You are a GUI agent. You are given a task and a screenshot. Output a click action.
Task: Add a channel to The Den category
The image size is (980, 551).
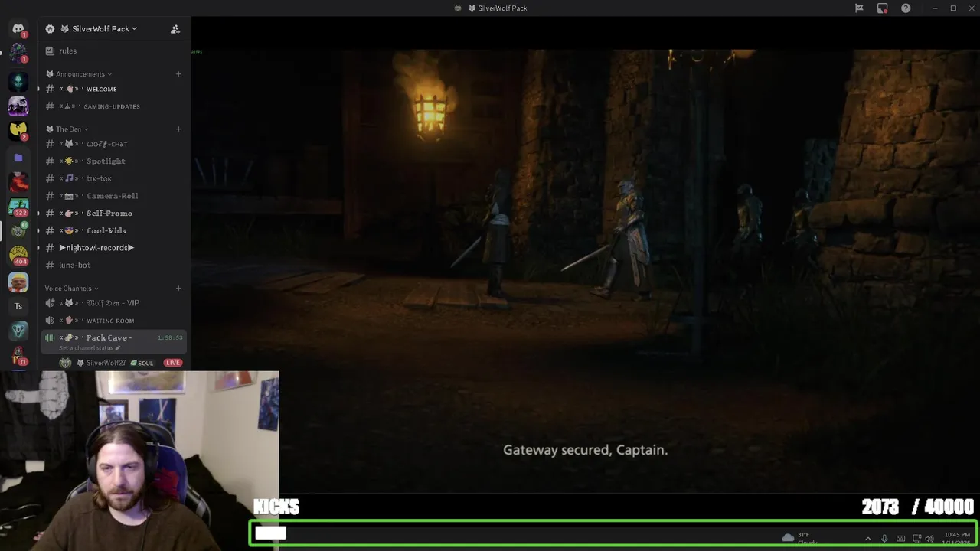coord(178,129)
